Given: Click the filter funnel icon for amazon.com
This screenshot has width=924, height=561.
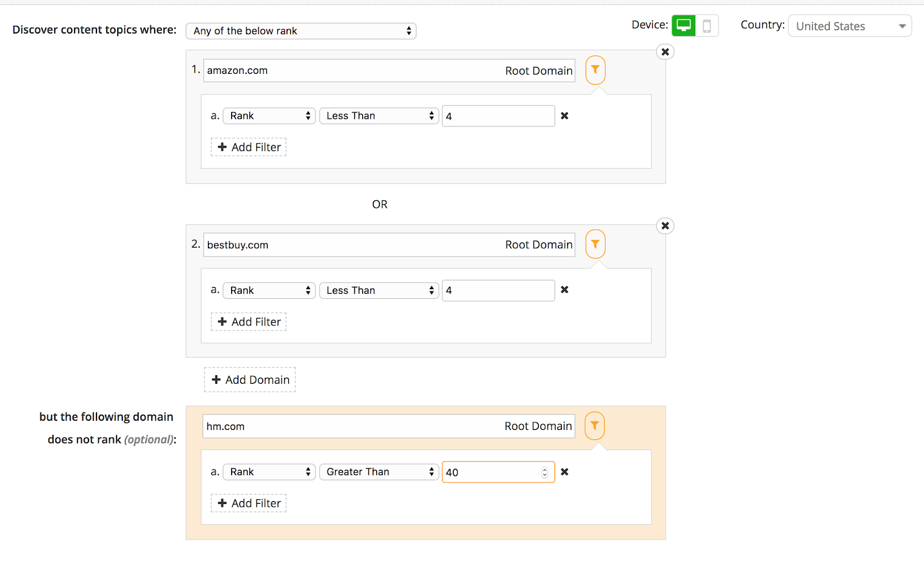Looking at the screenshot, I should coord(595,70).
